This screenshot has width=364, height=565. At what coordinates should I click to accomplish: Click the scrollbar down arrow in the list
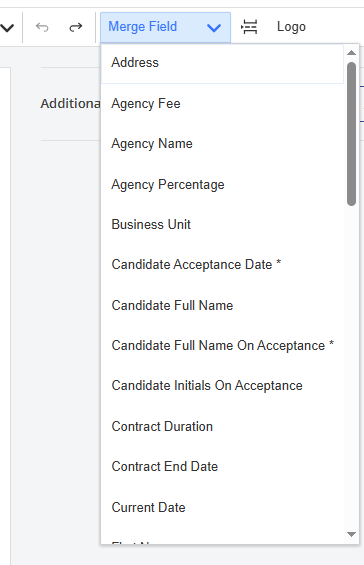point(351,534)
